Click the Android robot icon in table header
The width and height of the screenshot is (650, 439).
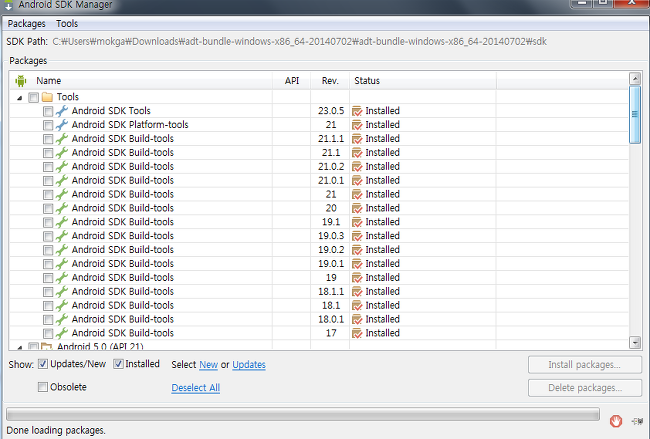[20, 81]
